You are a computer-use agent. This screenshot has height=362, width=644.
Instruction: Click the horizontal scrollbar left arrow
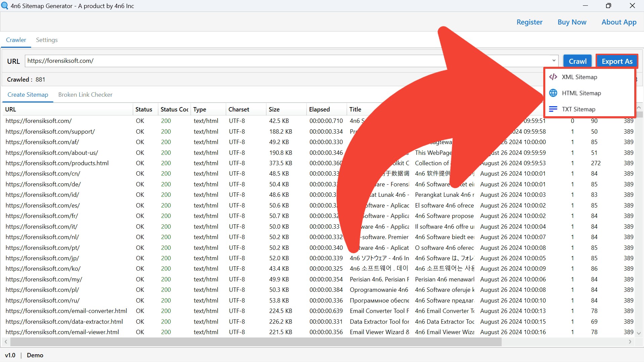(x=6, y=342)
